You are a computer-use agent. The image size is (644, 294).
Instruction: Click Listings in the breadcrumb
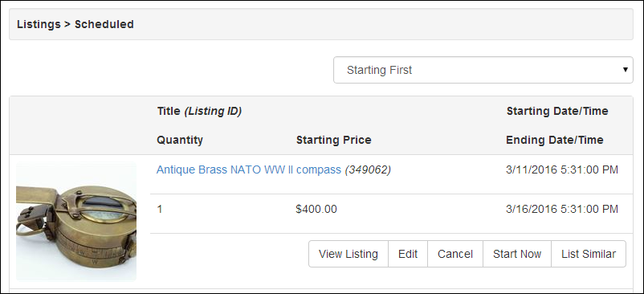coord(39,25)
